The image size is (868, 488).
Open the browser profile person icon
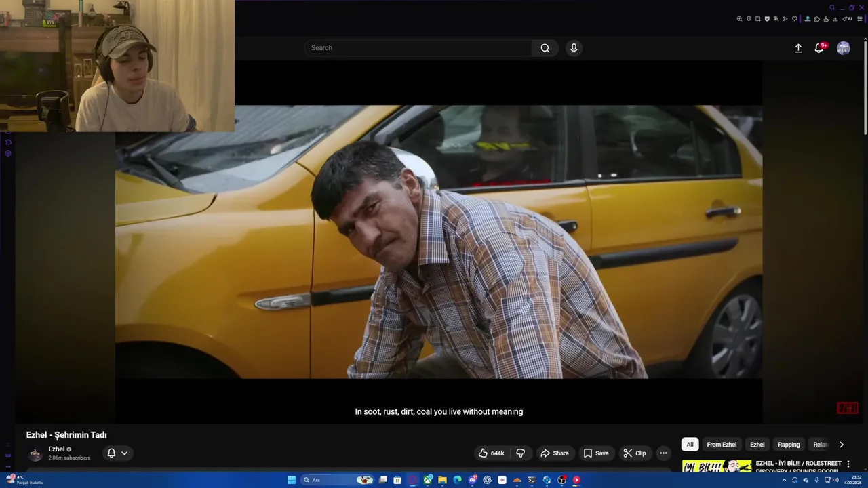(x=826, y=19)
